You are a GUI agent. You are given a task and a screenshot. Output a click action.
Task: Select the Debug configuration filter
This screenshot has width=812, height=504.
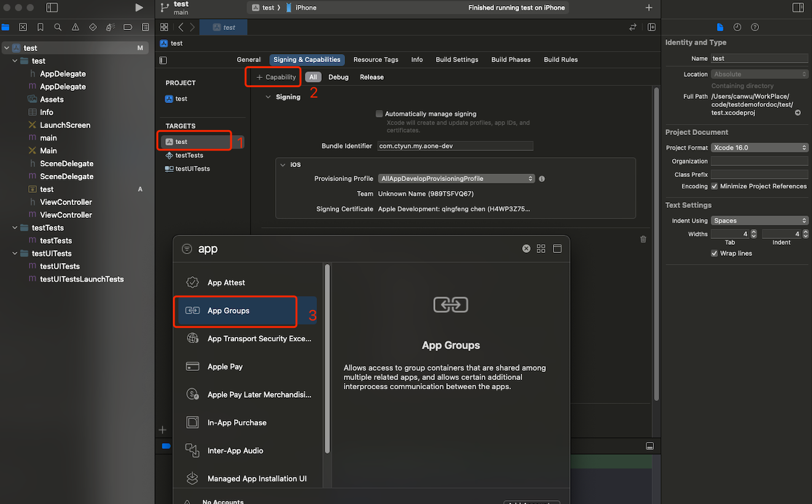[338, 77]
